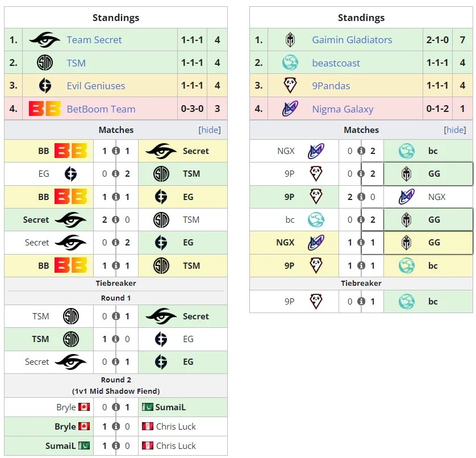This screenshot has height=458, width=476.
Task: Click the beastcoast logo in right standings
Action: pos(290,63)
